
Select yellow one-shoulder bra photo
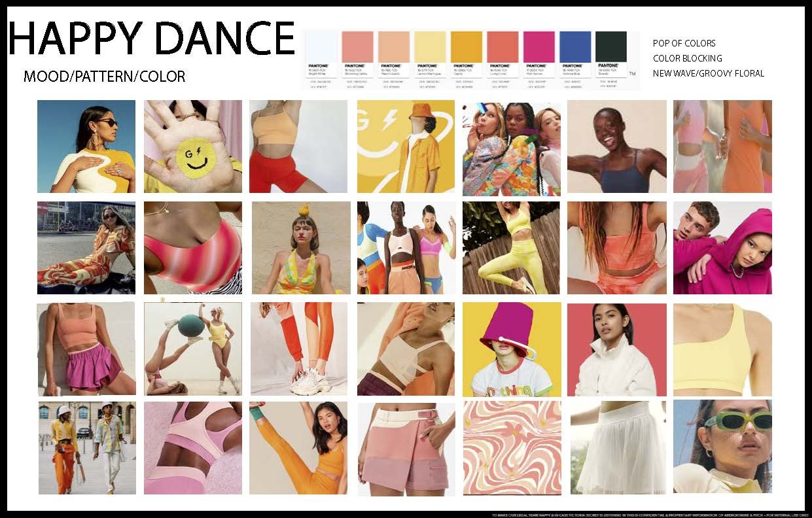coord(722,349)
